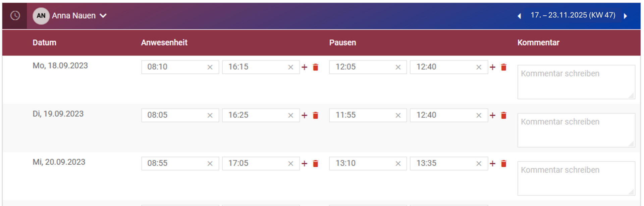Image resolution: width=644 pixels, height=206 pixels.
Task: Add attendance entry for Di, 19.09.2023
Action: [x=304, y=115]
